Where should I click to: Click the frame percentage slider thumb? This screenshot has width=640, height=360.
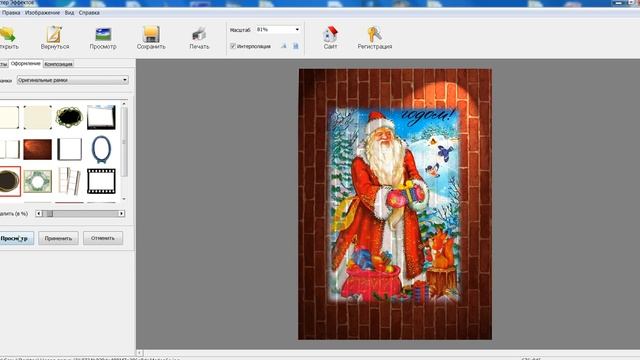pos(50,213)
